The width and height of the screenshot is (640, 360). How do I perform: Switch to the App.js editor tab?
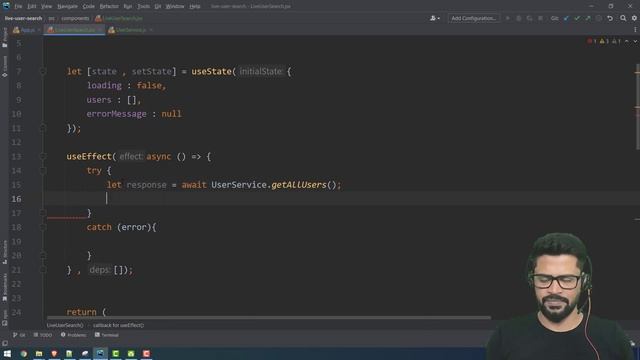pos(27,30)
